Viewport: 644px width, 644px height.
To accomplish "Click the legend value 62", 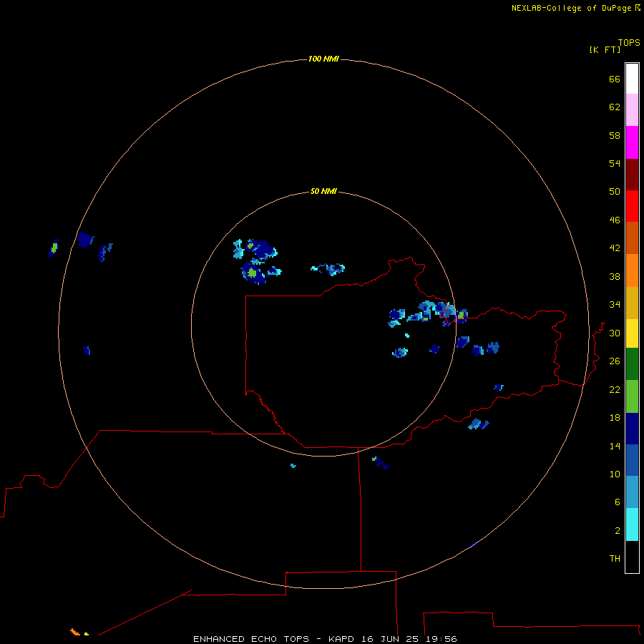I will 615,107.
